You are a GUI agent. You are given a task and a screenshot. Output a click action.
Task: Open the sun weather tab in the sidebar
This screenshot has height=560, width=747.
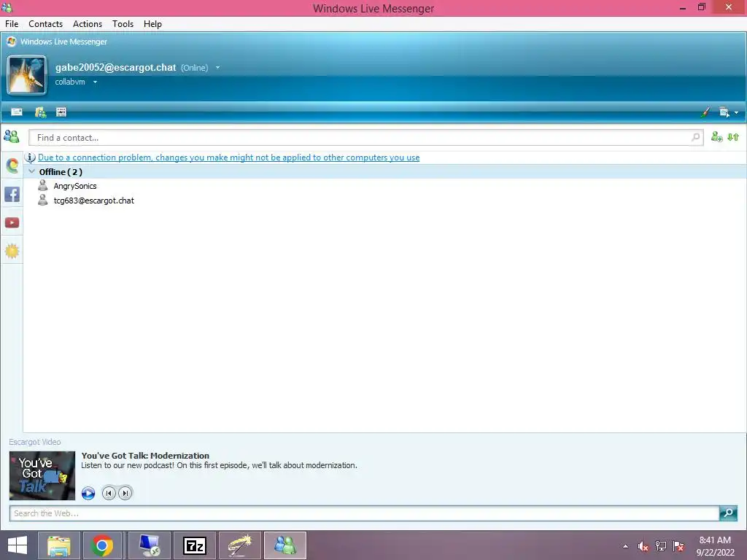pos(12,251)
